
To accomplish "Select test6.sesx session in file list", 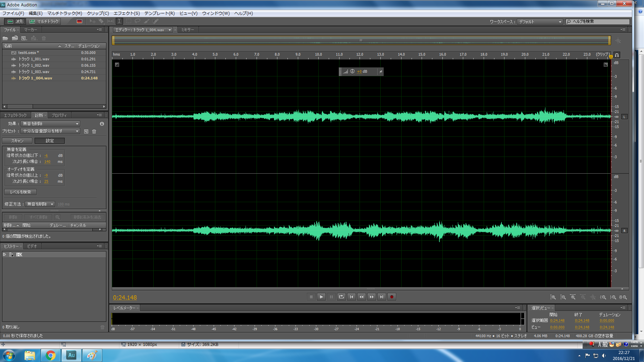I will (54, 53).
